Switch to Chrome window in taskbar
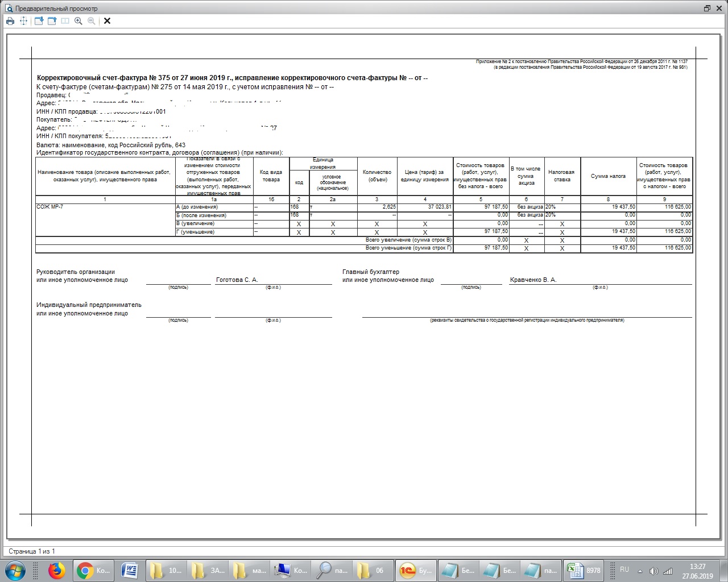Viewport: 728px width, 582px height. tap(94, 570)
